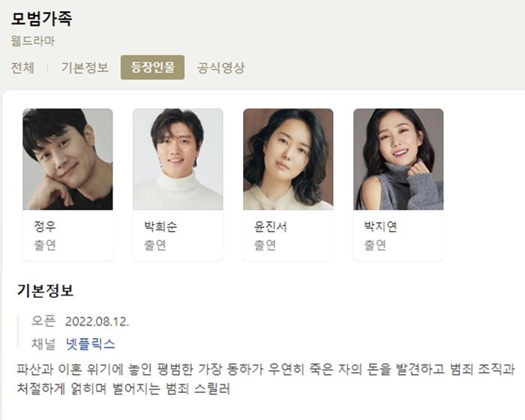Click 출연 label under 박지연

click(x=375, y=244)
